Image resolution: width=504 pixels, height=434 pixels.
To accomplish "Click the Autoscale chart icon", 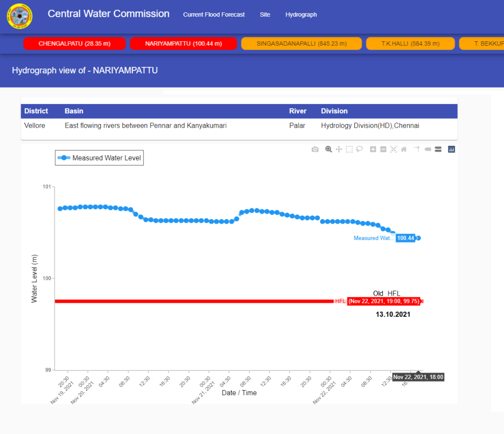I will [x=394, y=149].
